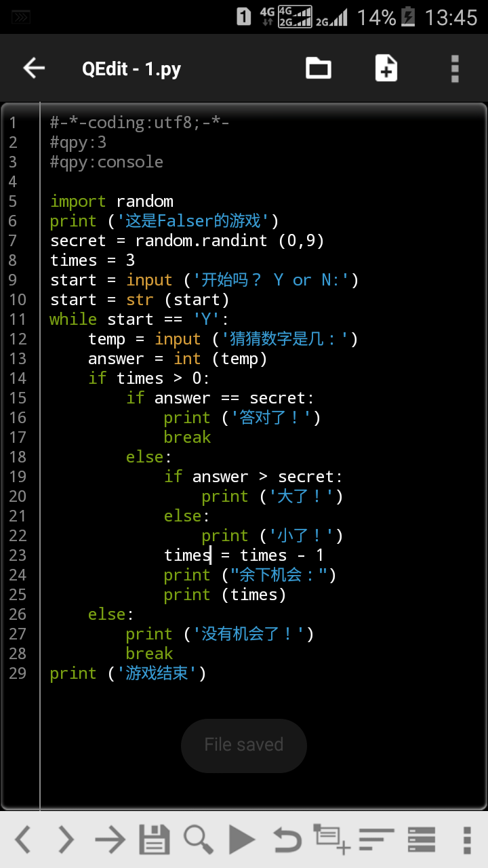The image size is (488, 868).
Task: Open the folder file browser icon
Action: [x=319, y=68]
